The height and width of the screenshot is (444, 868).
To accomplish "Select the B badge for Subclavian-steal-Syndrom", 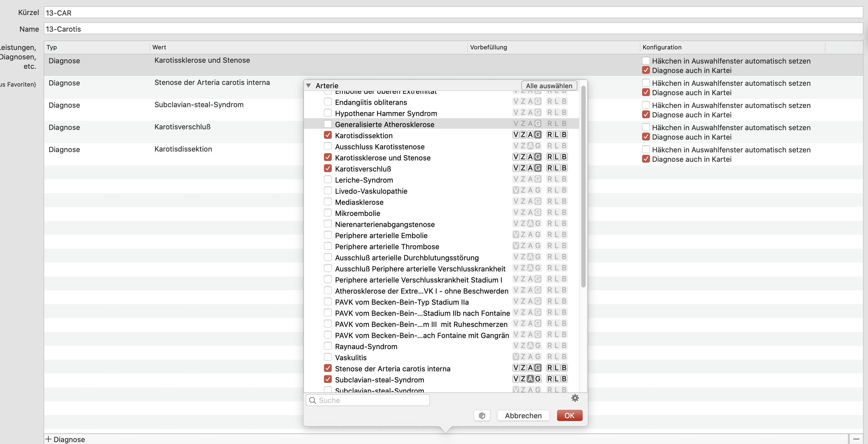I will click(x=564, y=379).
